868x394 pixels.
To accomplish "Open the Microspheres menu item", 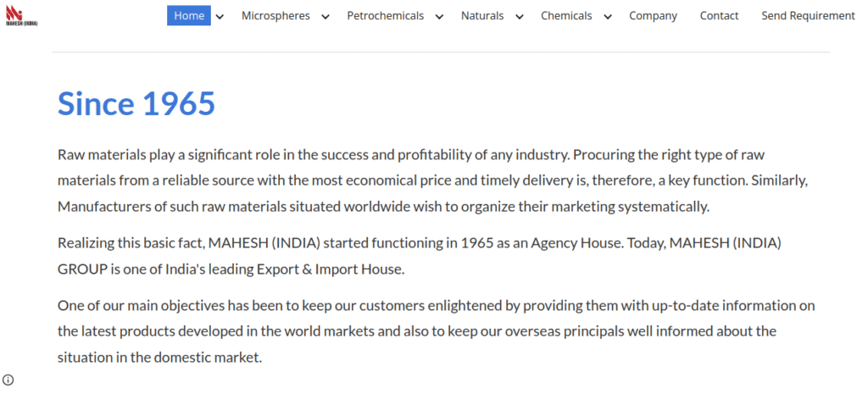I will [275, 15].
